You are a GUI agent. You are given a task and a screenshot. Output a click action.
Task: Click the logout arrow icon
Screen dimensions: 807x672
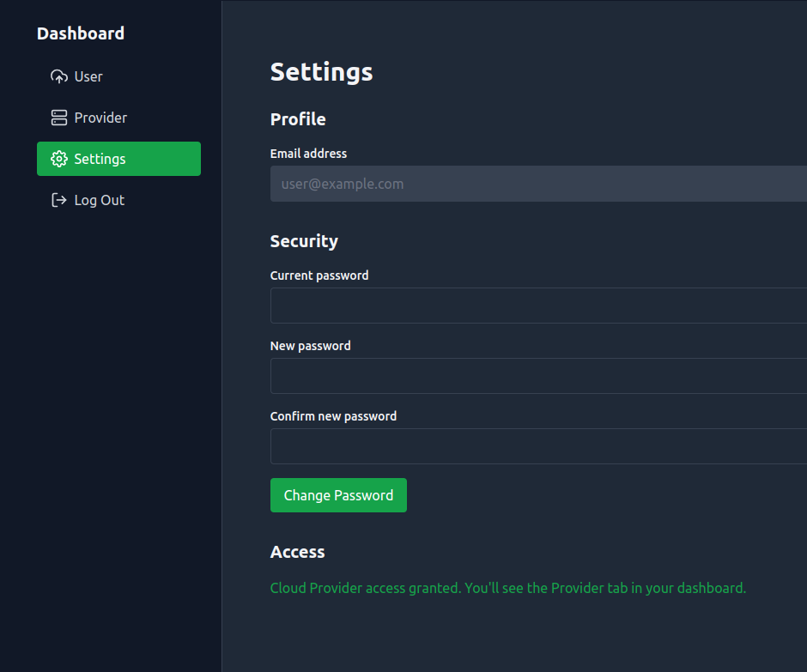(x=59, y=200)
